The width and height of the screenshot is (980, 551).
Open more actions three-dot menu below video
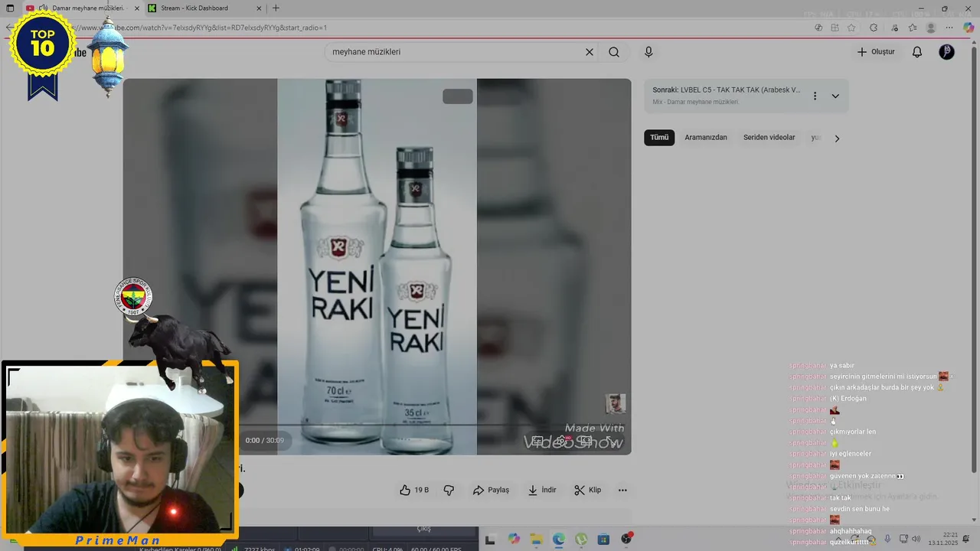coord(622,490)
